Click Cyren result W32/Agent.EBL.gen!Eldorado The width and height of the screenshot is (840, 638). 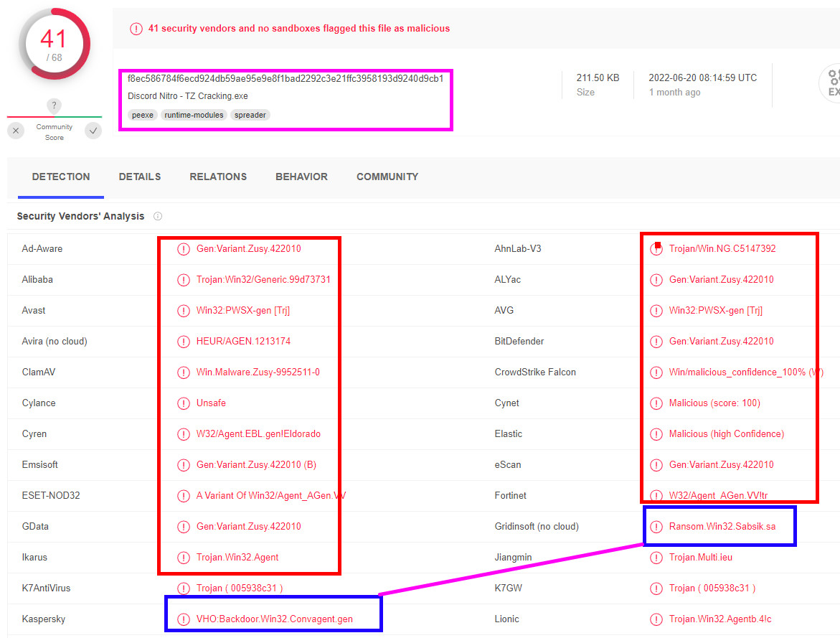pos(258,433)
